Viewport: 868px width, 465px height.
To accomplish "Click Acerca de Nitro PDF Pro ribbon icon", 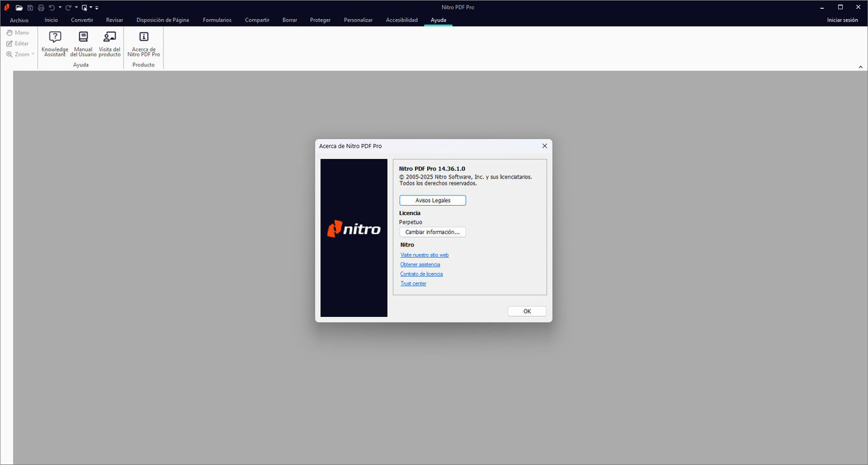I will 144,44.
